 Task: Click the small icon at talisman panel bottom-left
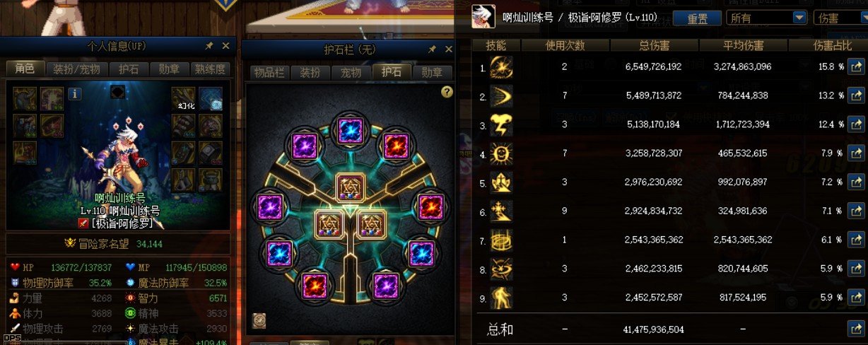coord(259,320)
